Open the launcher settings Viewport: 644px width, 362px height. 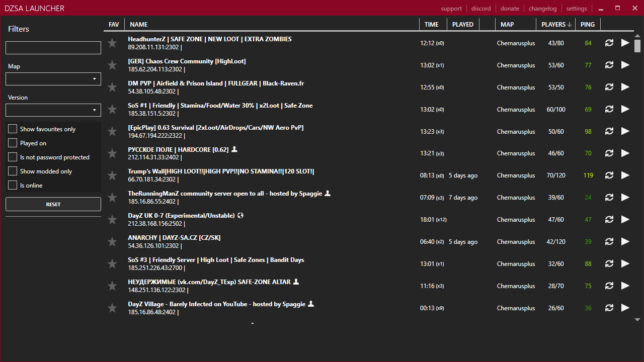pos(577,8)
